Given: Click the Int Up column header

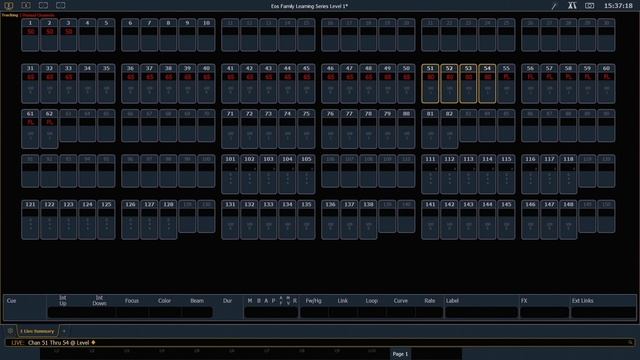Looking at the screenshot, I should pos(63,300).
